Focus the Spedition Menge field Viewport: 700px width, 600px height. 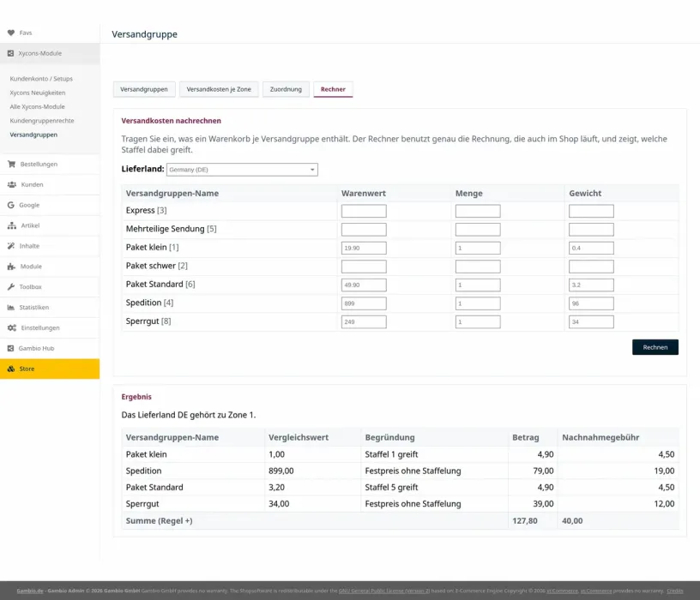(478, 303)
